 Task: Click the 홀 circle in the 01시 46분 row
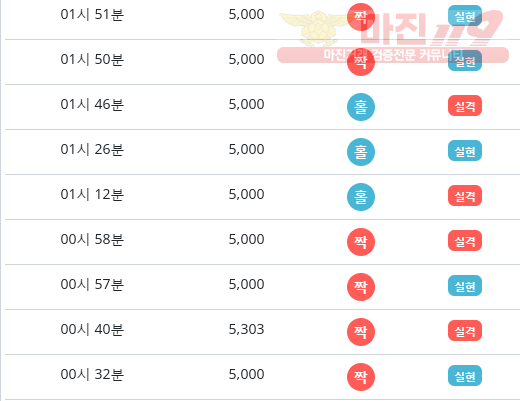tap(361, 107)
